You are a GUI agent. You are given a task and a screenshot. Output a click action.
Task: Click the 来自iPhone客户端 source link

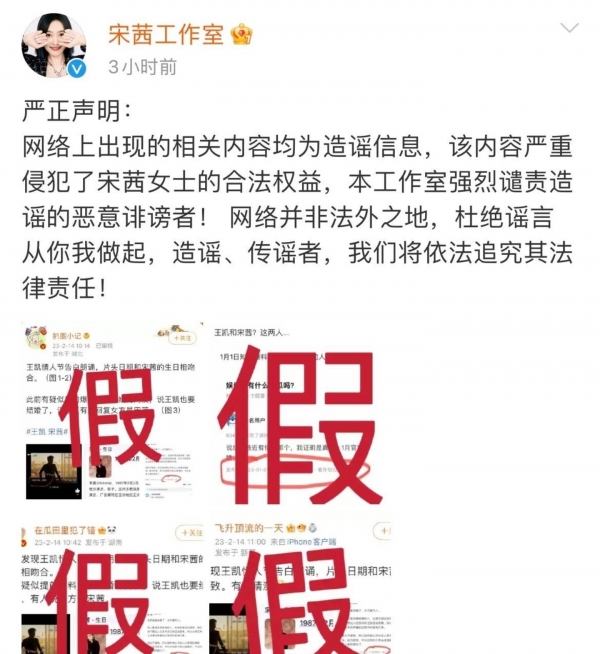[303, 541]
